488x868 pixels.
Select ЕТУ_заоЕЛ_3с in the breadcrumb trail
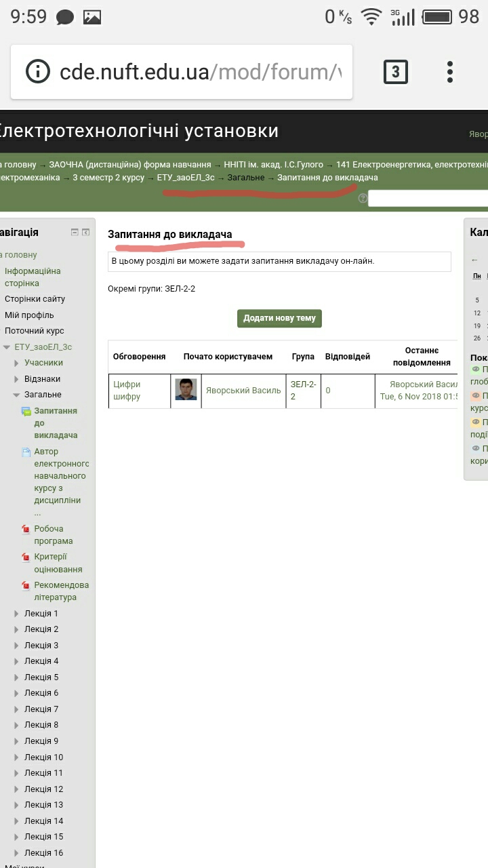point(186,178)
